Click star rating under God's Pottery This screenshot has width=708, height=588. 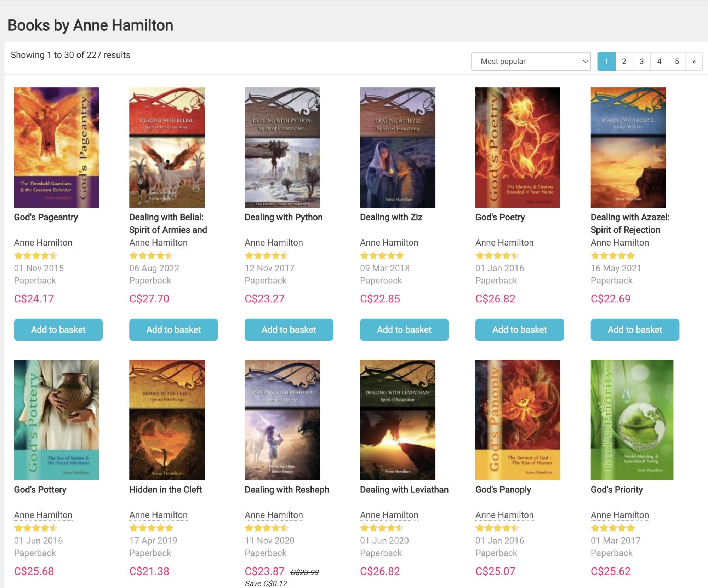[x=36, y=528]
